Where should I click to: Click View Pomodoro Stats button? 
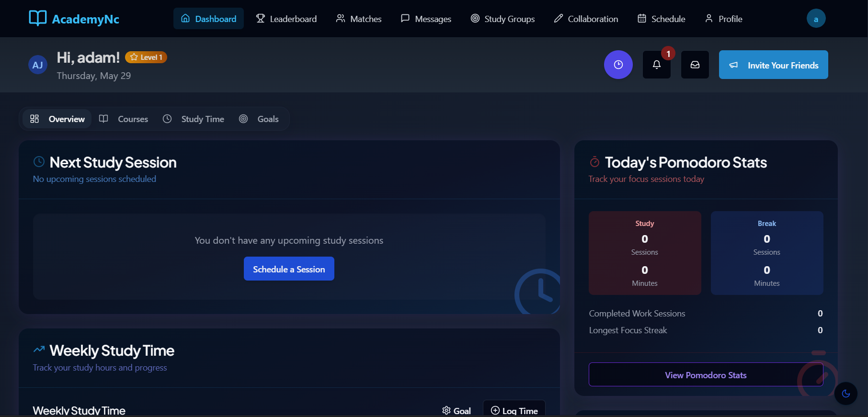tap(706, 374)
